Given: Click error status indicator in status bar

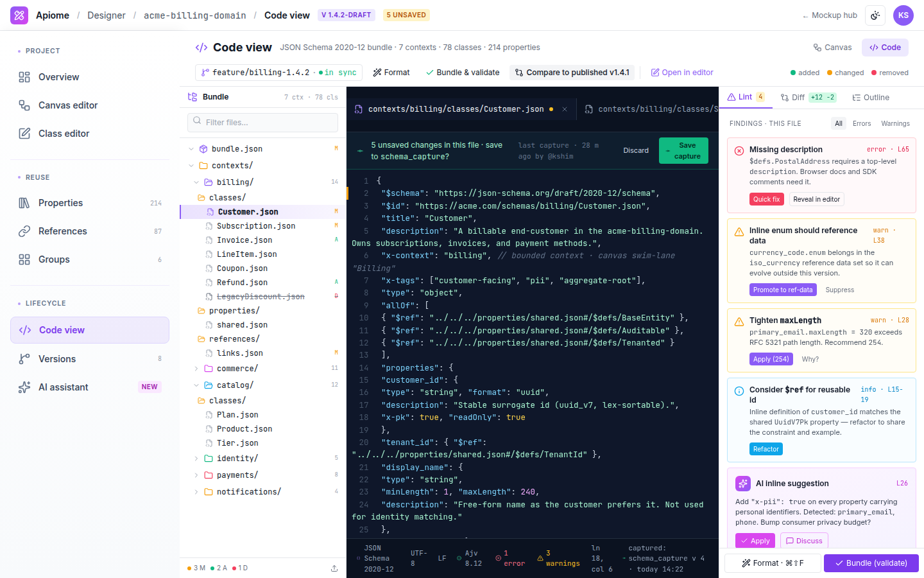Looking at the screenshot, I should coord(510,558).
